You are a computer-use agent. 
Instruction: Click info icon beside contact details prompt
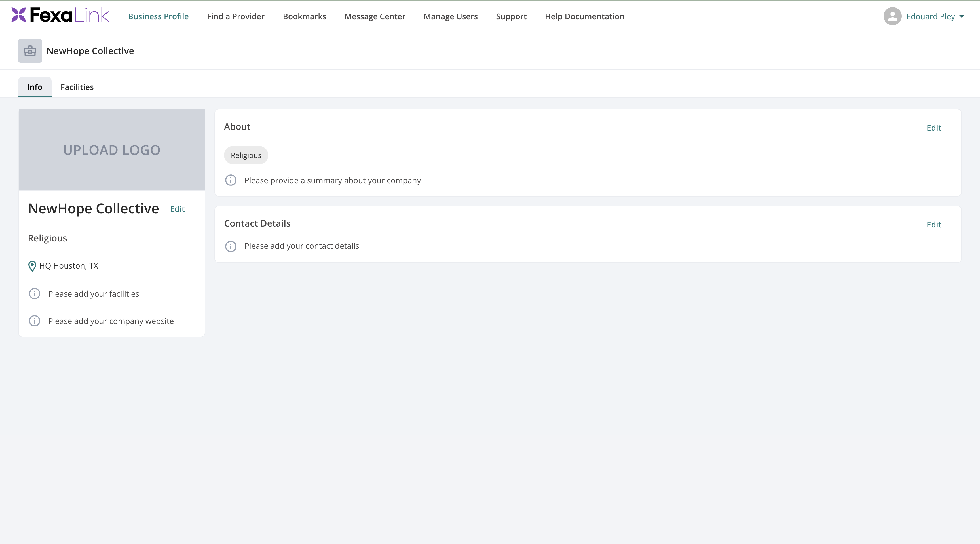click(231, 246)
